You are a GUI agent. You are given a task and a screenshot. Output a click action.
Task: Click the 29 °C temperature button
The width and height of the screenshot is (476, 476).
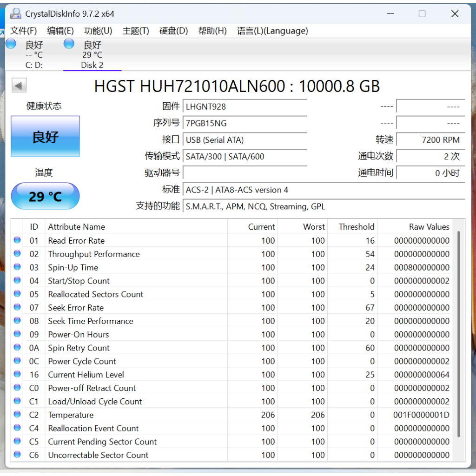point(45,196)
